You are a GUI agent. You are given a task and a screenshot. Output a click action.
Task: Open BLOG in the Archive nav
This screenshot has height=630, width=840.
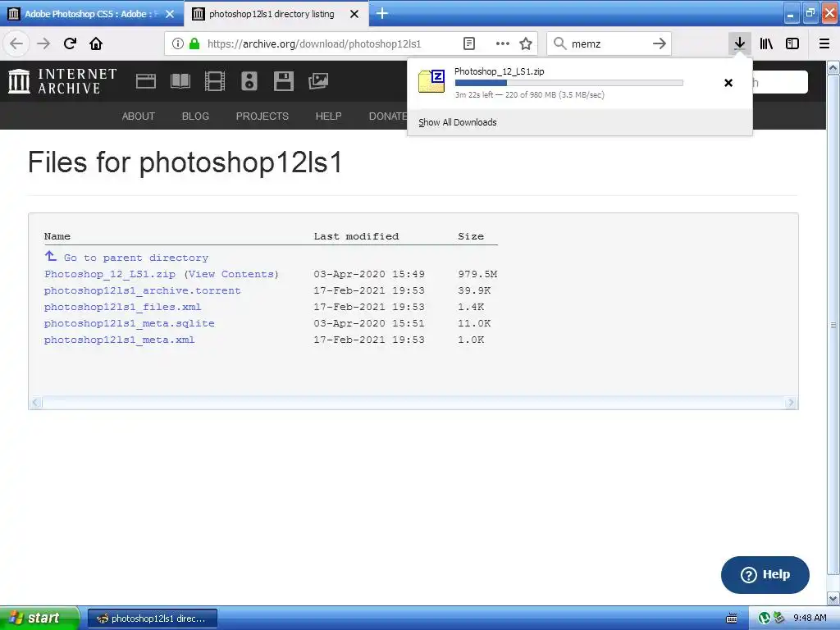tap(195, 116)
